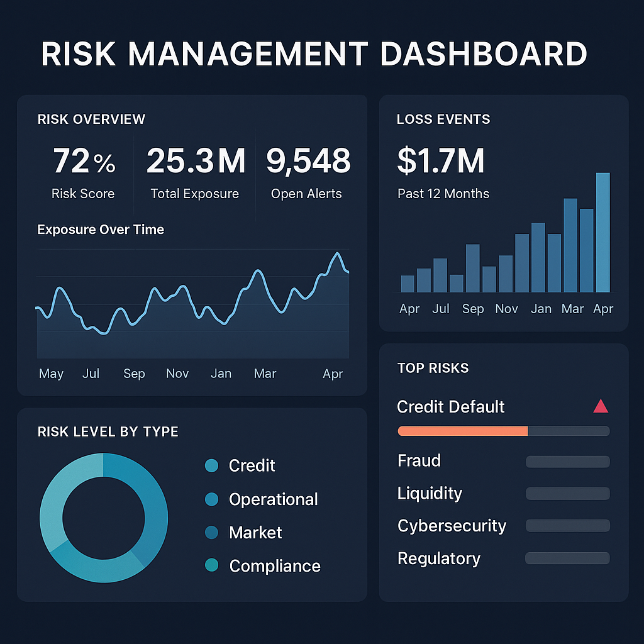Screen dimensions: 644x644
Task: Expand the Risk Overview panel
Action: point(91,119)
